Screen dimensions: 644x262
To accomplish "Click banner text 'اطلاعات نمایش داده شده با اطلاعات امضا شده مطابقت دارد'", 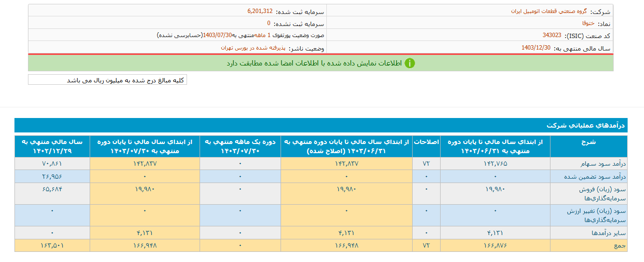I will click(314, 63).
